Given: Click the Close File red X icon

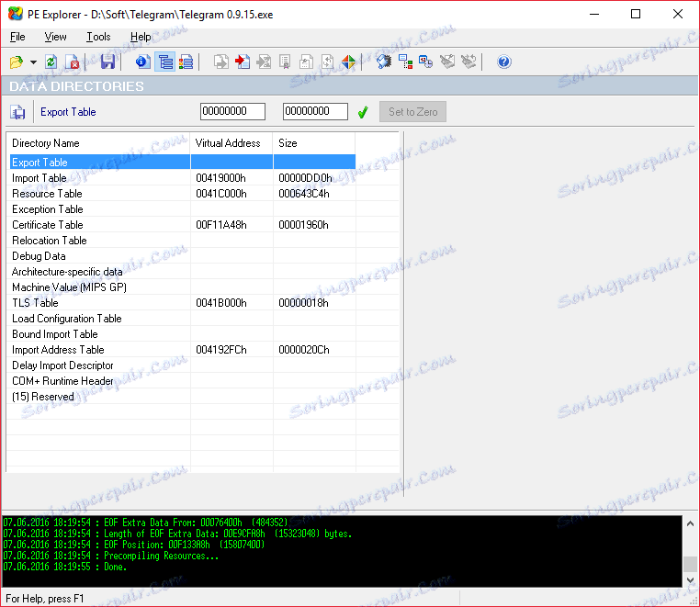Looking at the screenshot, I should (x=72, y=62).
